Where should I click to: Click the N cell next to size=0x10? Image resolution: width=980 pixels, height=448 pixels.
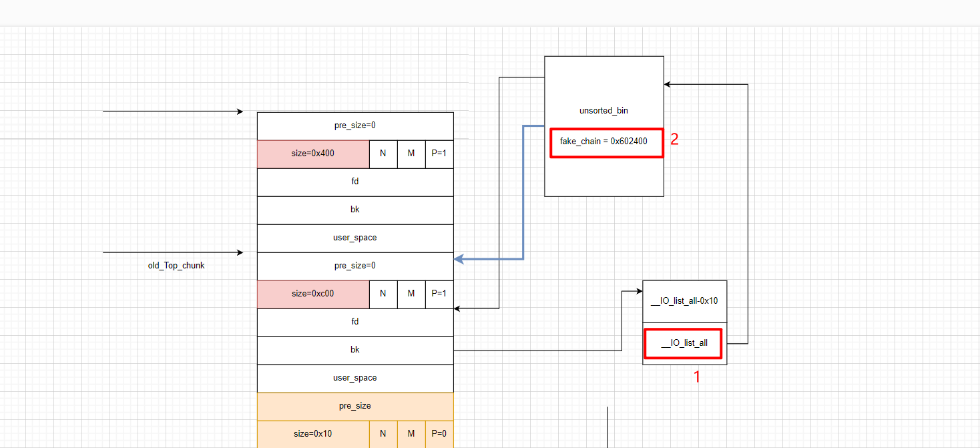383,434
